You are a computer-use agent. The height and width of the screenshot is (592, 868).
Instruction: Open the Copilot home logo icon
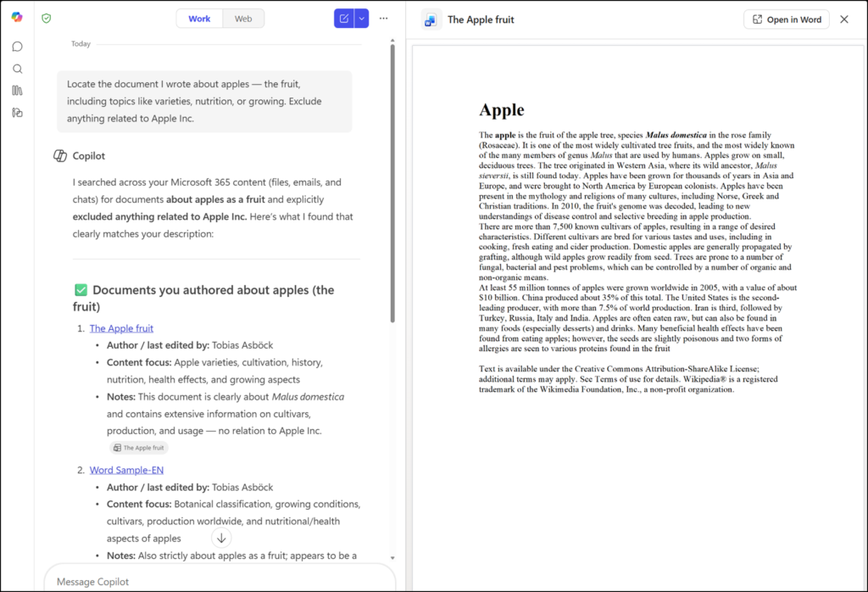click(17, 17)
